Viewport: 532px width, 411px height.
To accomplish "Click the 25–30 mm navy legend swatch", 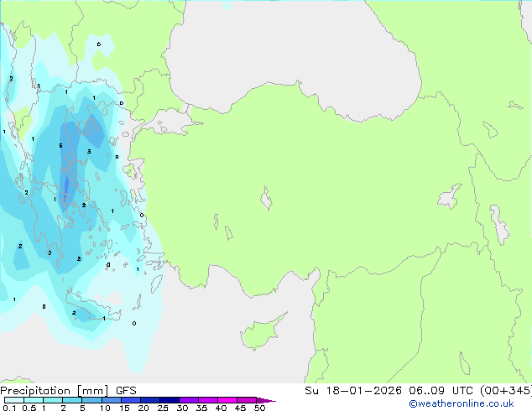I will pyautogui.click(x=170, y=400).
